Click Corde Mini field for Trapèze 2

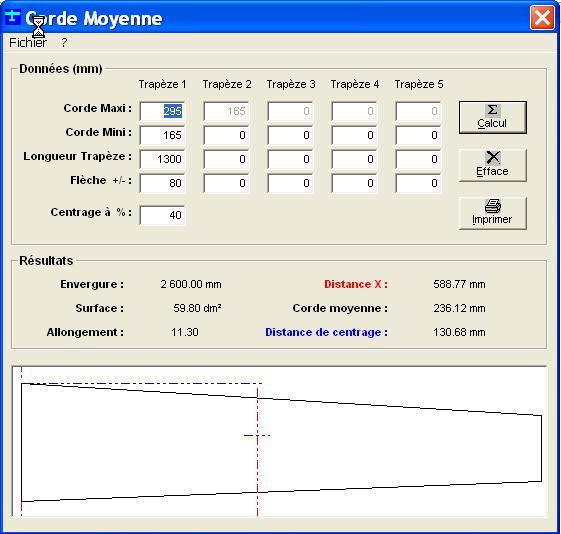pos(226,135)
